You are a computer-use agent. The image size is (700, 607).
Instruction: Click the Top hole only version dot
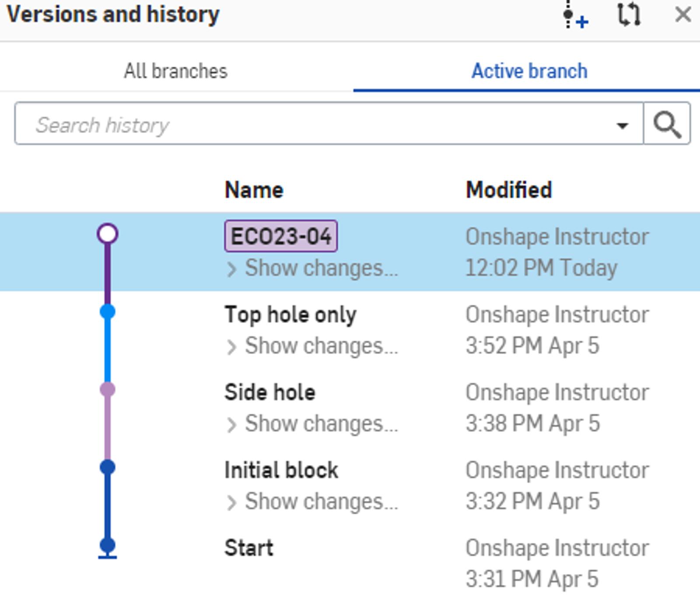pos(108,312)
